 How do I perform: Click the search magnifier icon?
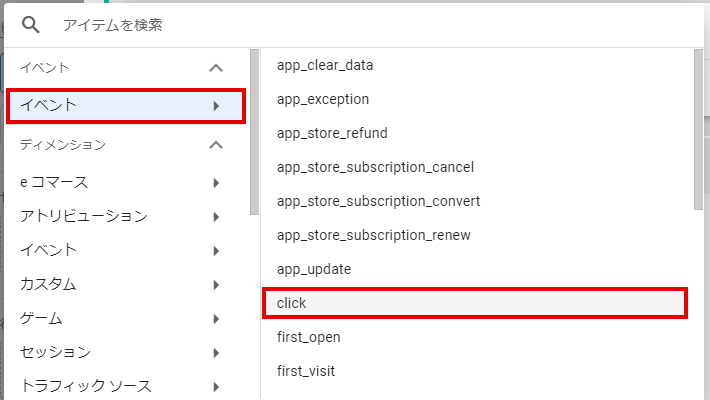click(x=30, y=25)
